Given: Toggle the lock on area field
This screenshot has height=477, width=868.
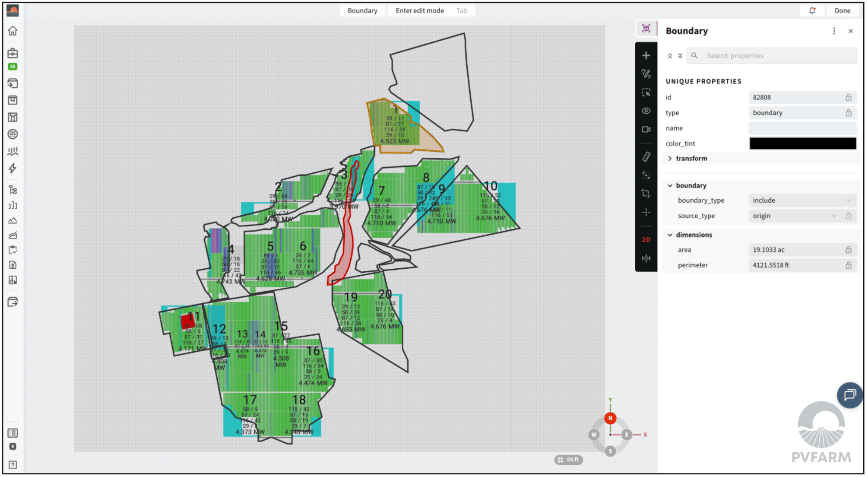Looking at the screenshot, I should [x=848, y=250].
